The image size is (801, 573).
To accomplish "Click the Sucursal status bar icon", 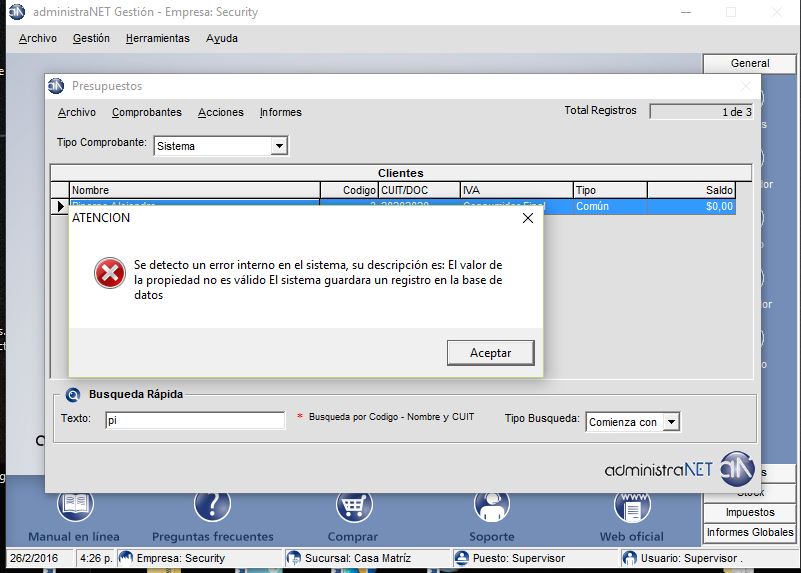I will click(x=293, y=558).
